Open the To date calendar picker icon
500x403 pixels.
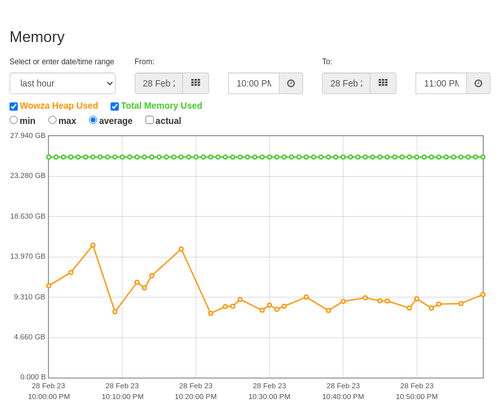pyautogui.click(x=383, y=83)
